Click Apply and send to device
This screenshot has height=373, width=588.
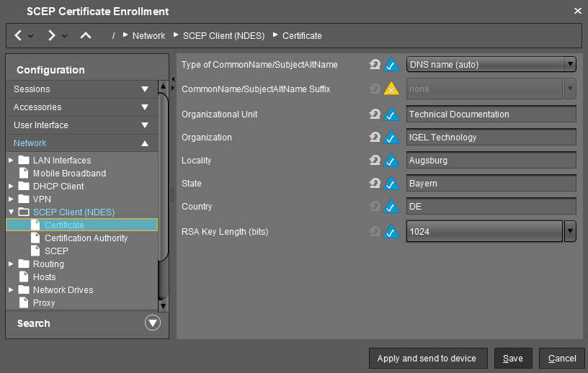tap(427, 359)
